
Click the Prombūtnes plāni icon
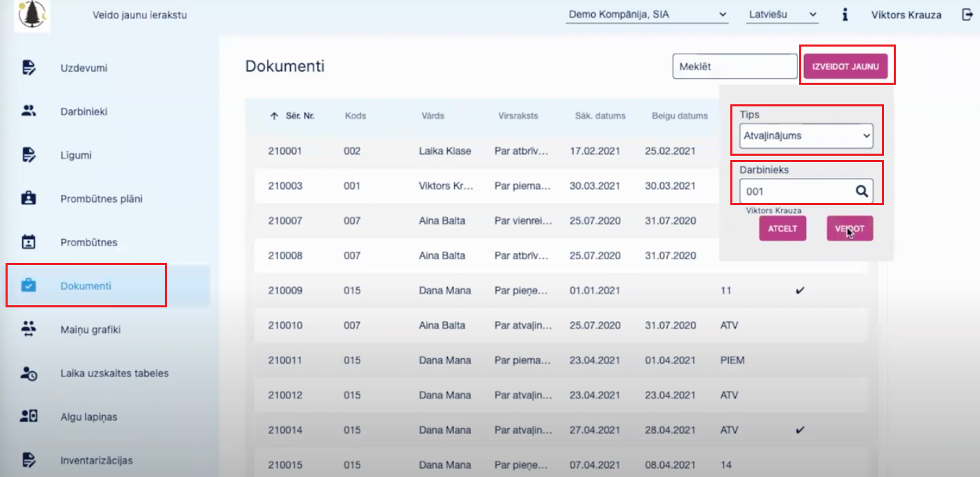coord(29,198)
